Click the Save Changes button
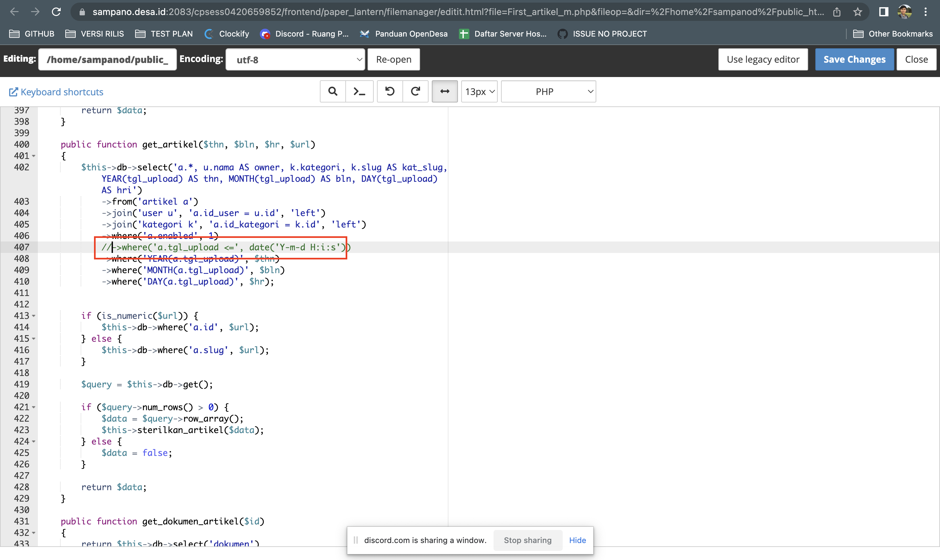 point(854,59)
